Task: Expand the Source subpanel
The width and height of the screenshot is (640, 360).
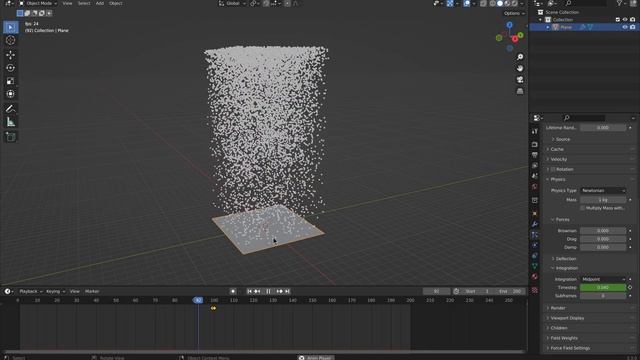Action: [562, 140]
